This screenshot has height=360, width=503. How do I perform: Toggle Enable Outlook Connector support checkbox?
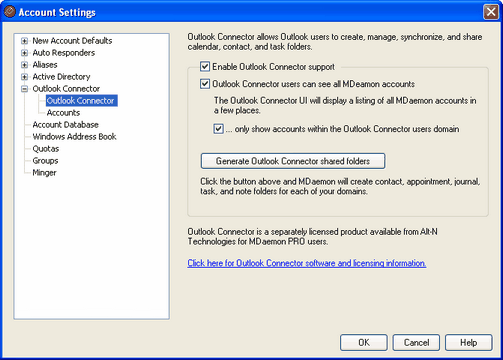pos(205,66)
